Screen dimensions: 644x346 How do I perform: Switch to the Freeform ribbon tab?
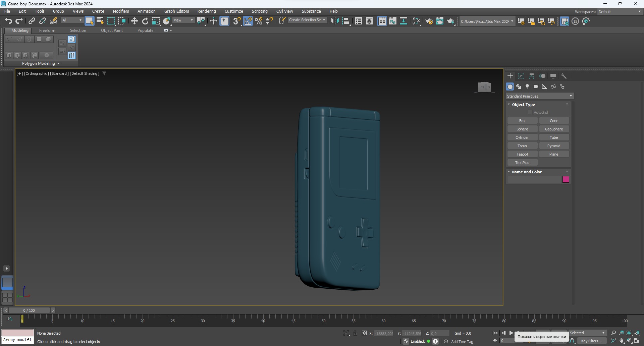pyautogui.click(x=47, y=31)
